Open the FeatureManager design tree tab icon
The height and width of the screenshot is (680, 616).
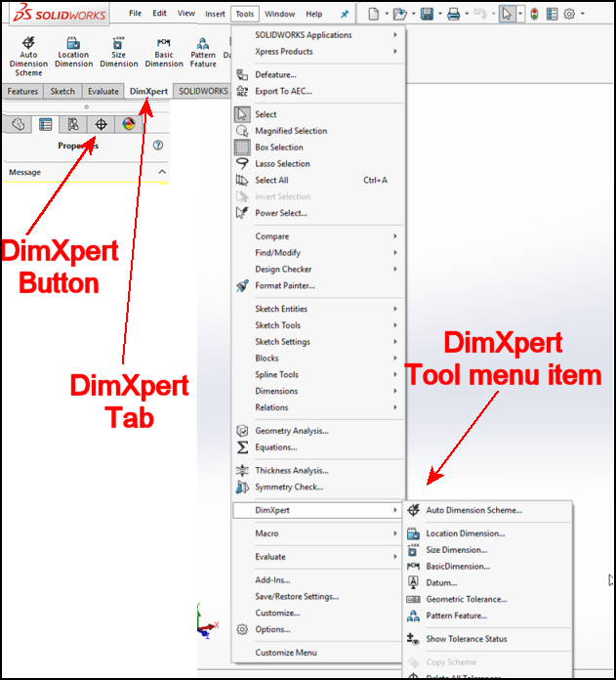(x=18, y=124)
